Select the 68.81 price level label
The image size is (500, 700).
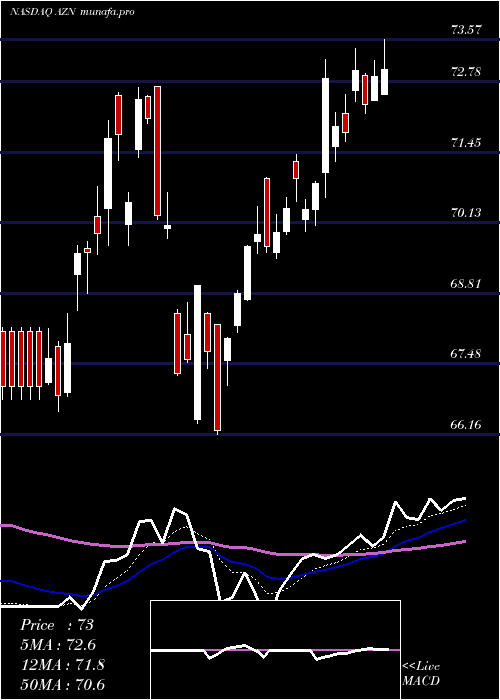coord(466,283)
